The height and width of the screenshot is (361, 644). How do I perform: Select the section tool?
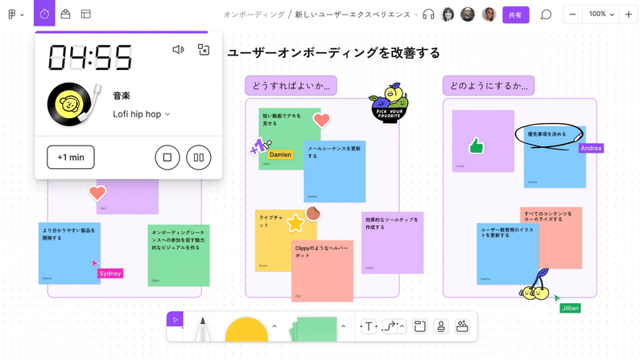tap(419, 326)
